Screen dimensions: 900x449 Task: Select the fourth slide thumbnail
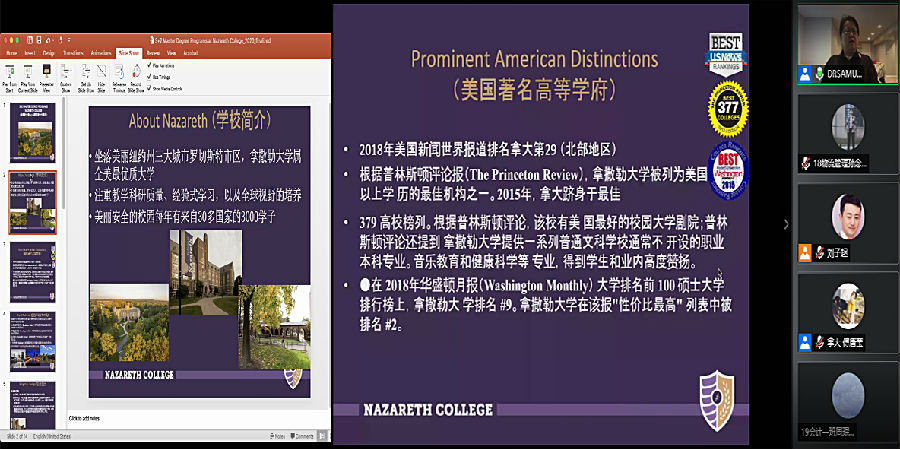point(33,342)
